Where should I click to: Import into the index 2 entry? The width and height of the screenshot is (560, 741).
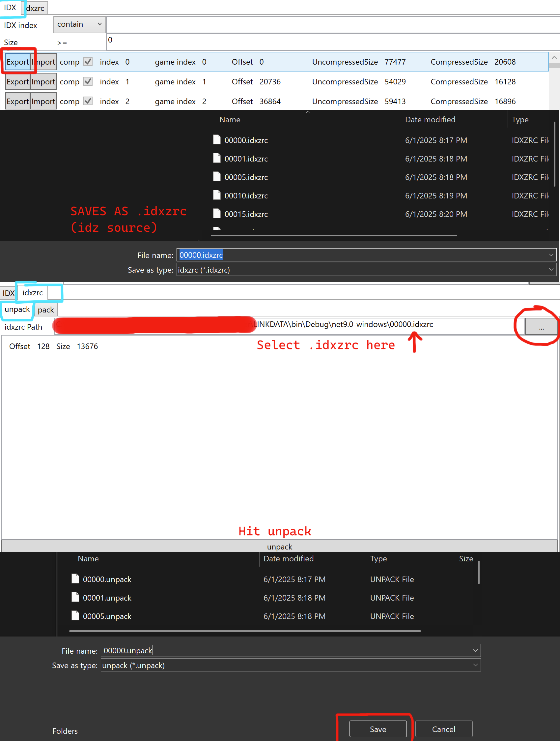coord(43,102)
